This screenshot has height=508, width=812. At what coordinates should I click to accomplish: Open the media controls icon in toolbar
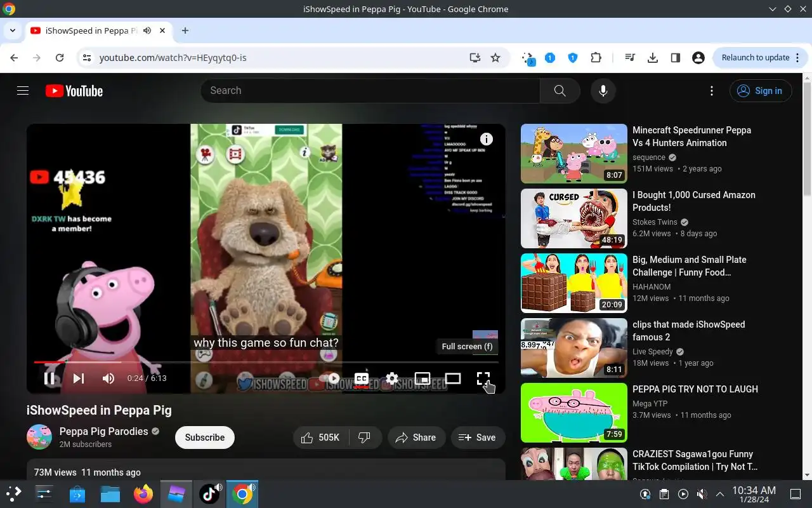tap(630, 58)
